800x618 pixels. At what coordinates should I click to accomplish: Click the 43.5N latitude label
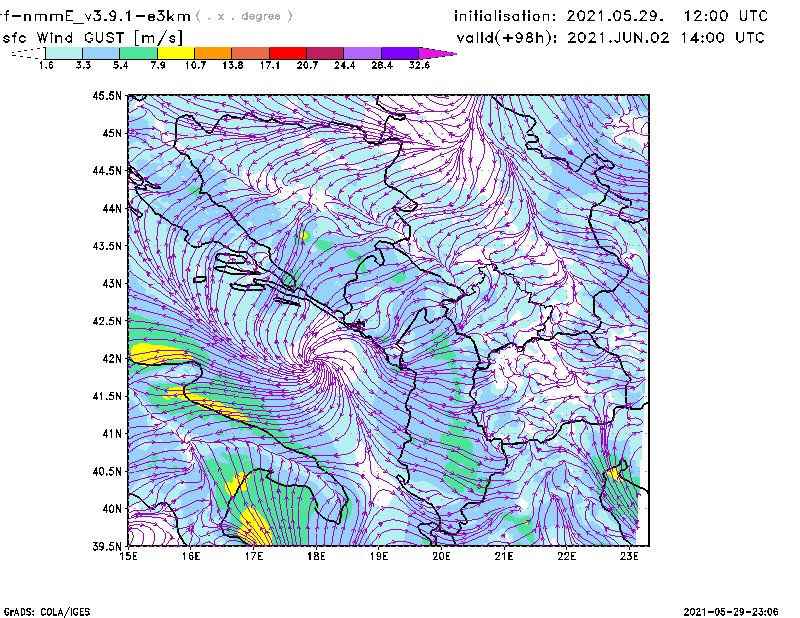tap(107, 246)
